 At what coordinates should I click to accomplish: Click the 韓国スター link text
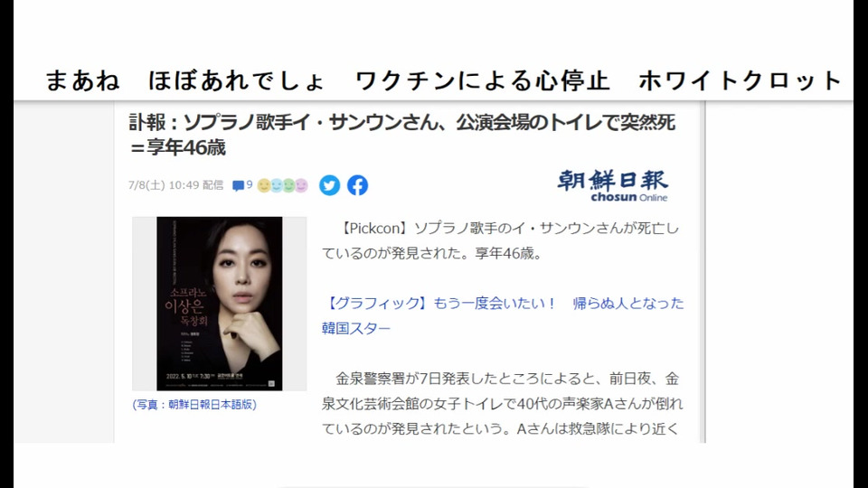[x=356, y=328]
